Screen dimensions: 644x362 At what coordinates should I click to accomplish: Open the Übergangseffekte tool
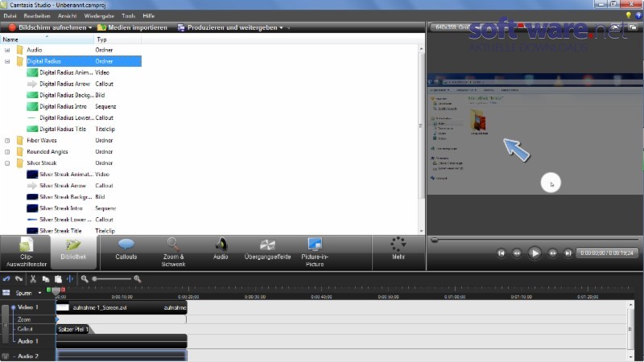[267, 249]
